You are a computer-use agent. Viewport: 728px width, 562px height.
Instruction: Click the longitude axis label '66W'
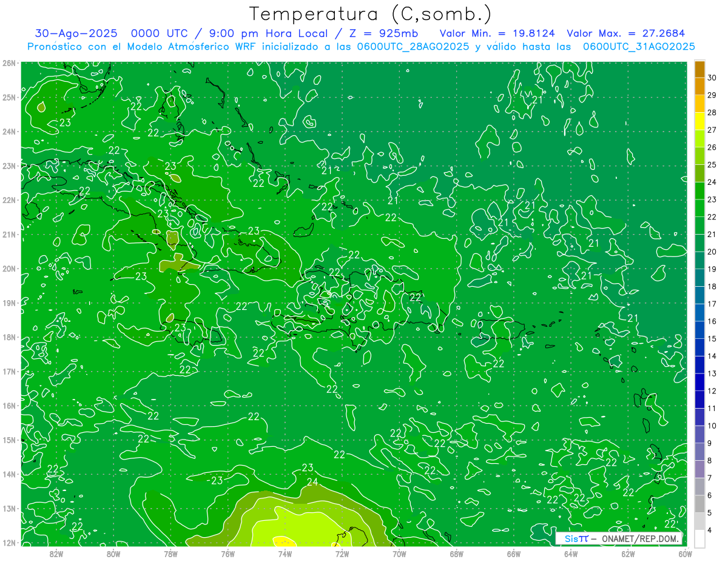(x=514, y=554)
